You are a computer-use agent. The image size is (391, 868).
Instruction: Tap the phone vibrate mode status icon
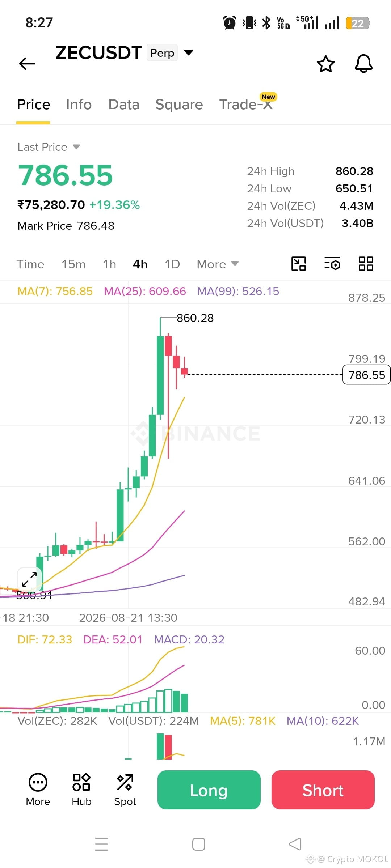tap(249, 23)
